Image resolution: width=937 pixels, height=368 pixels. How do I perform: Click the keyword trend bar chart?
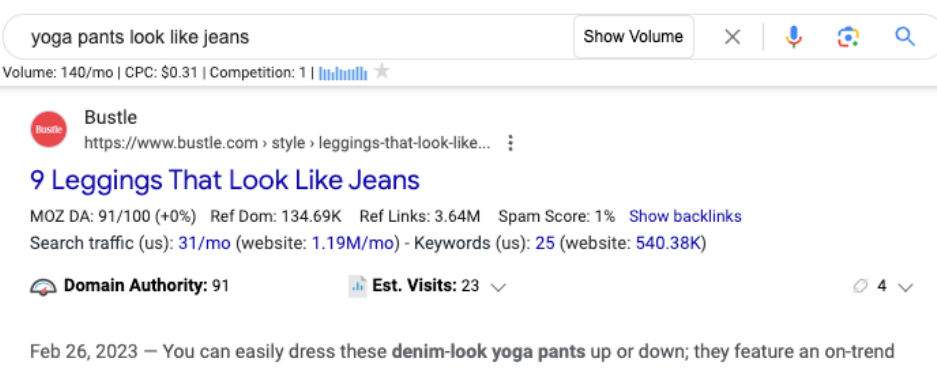click(x=343, y=73)
